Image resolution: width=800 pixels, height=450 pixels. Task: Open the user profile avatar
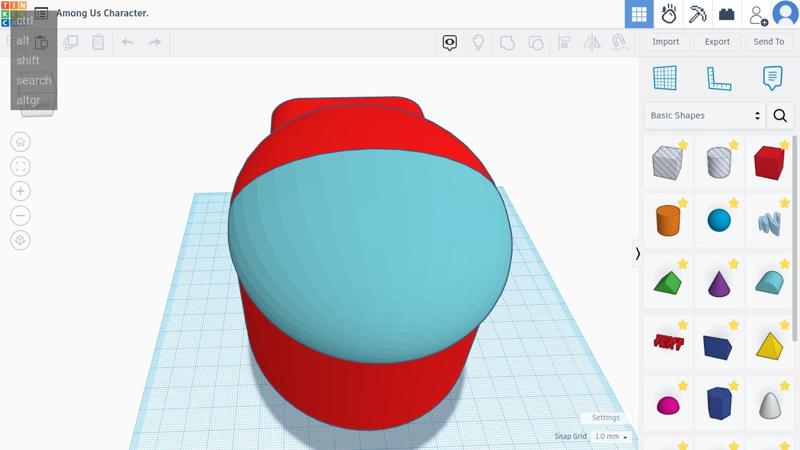(786, 13)
